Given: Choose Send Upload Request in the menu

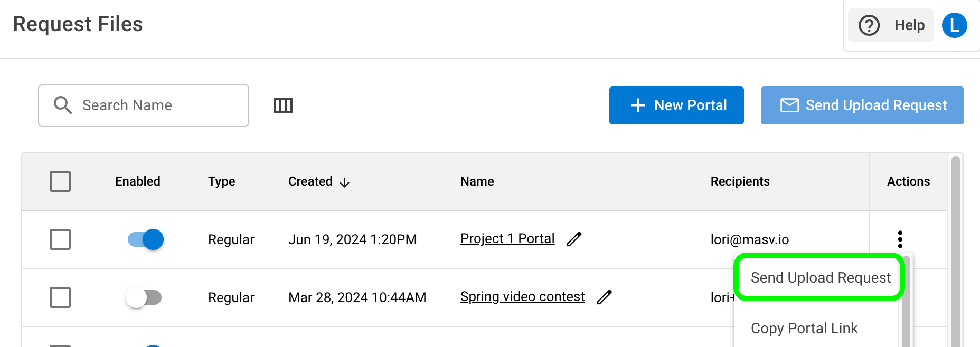Looking at the screenshot, I should pos(820,277).
